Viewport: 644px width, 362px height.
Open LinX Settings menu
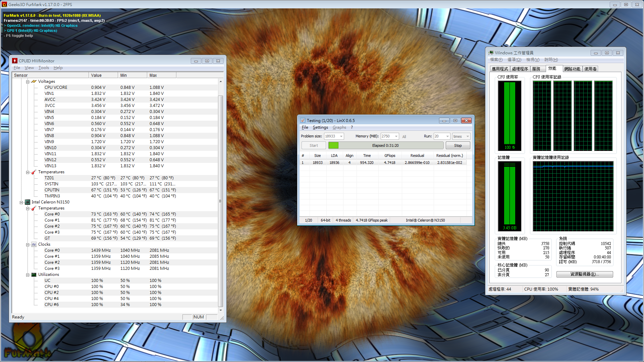coord(320,127)
